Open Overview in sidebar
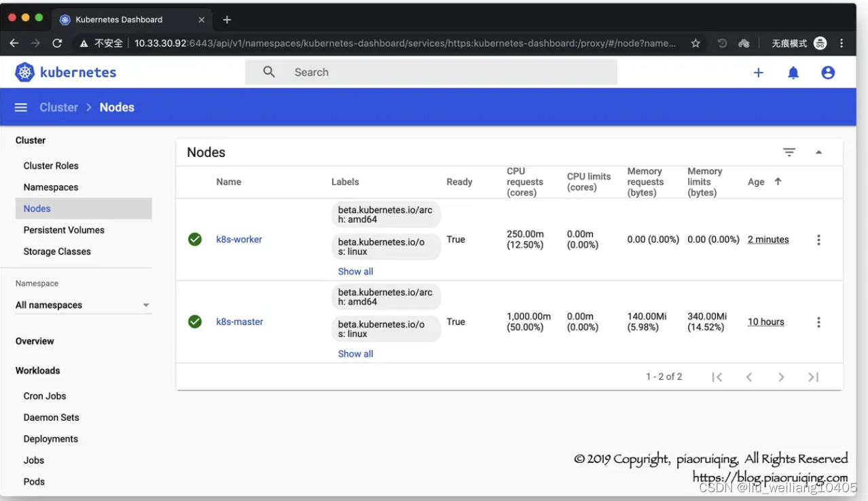868x501 pixels. click(x=35, y=341)
